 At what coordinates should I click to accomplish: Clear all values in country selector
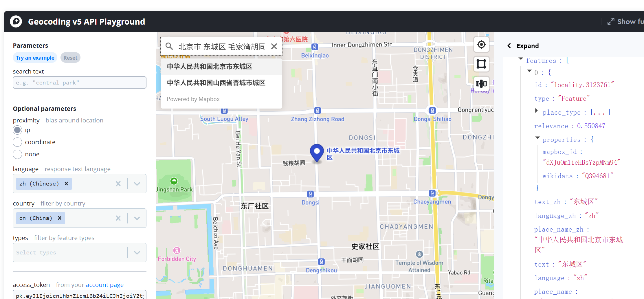[118, 218]
